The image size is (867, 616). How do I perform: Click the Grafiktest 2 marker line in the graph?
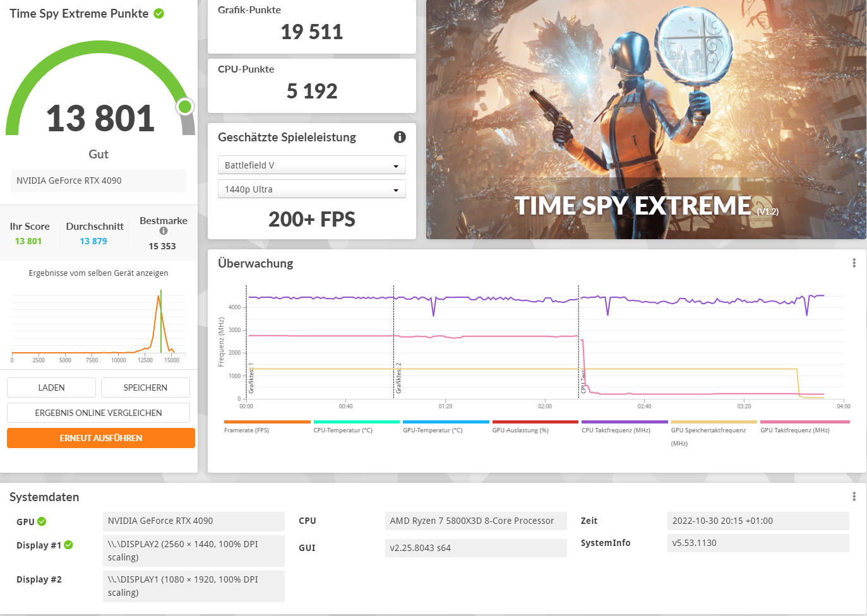coord(393,341)
